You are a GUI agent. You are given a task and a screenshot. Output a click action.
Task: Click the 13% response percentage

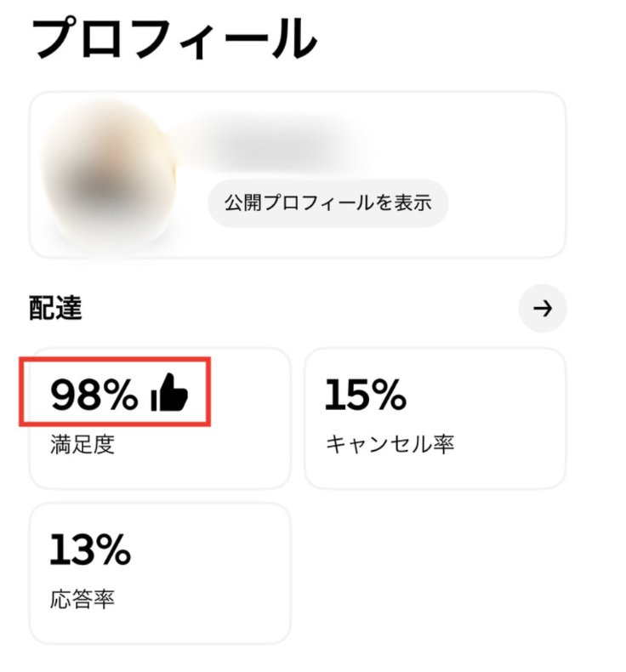(x=90, y=550)
